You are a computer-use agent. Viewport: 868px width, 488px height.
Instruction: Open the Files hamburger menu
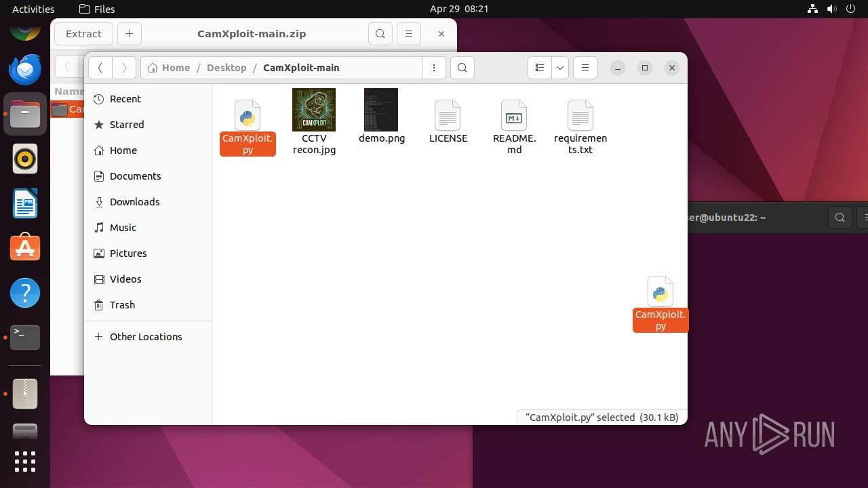tap(585, 68)
